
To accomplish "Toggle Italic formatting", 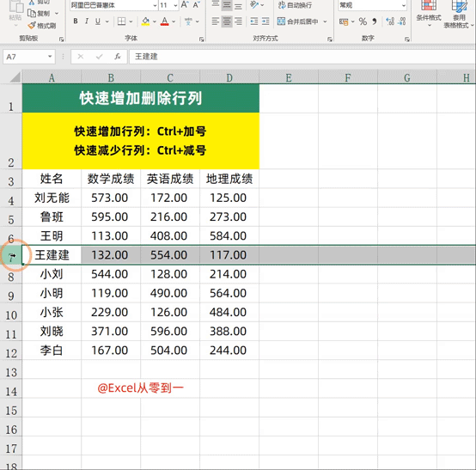I will coord(87,21).
